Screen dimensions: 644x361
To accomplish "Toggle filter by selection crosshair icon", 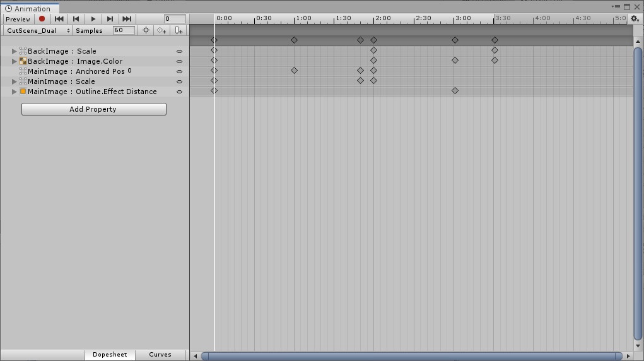I will point(146,30).
